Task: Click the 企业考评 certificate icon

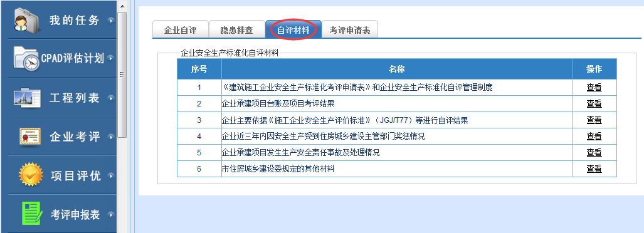Action: (30, 137)
